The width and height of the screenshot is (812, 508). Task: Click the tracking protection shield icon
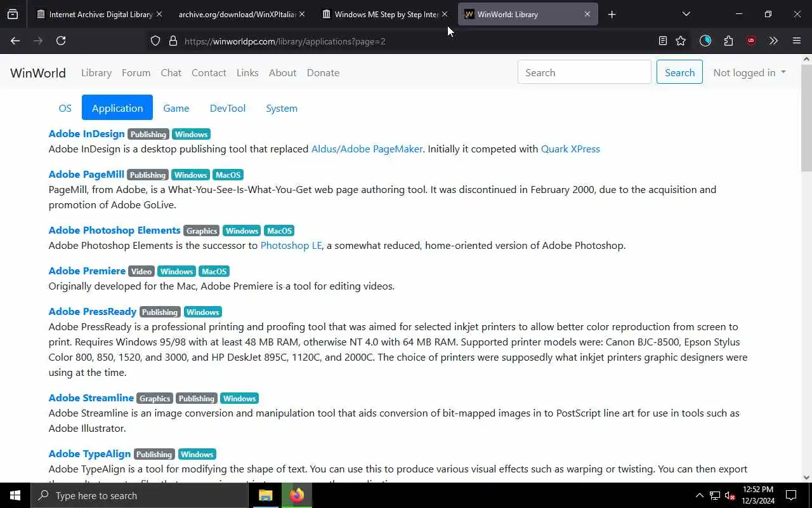[155, 41]
